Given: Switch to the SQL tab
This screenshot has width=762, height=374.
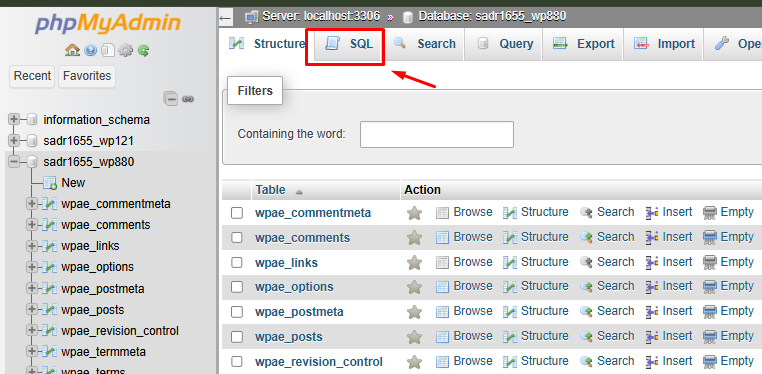Looking at the screenshot, I should tap(348, 44).
